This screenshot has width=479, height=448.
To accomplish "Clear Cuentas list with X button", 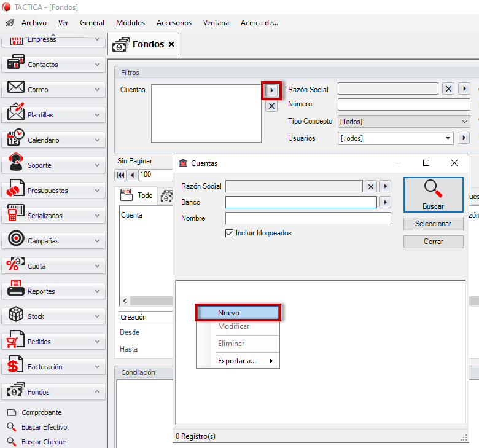I will 271,106.
